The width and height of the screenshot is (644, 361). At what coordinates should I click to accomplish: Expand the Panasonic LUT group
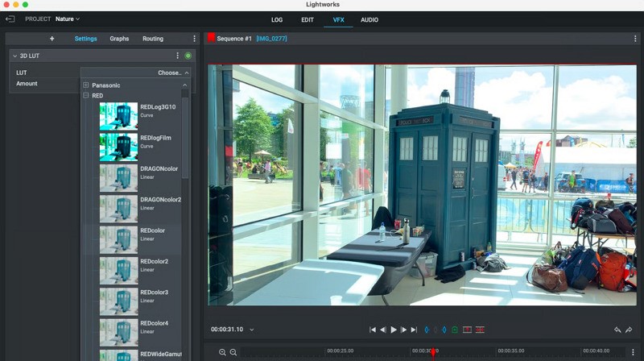[x=86, y=85]
